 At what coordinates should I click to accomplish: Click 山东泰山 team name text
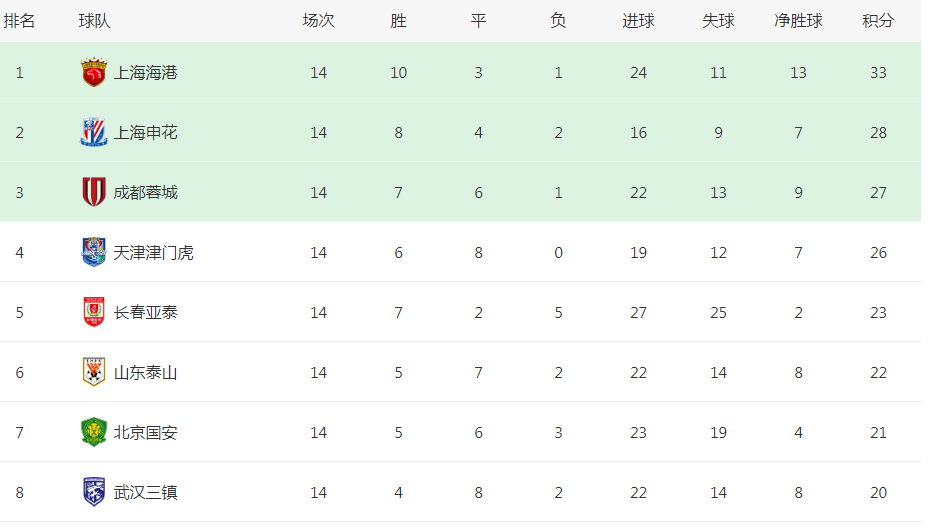(x=145, y=372)
